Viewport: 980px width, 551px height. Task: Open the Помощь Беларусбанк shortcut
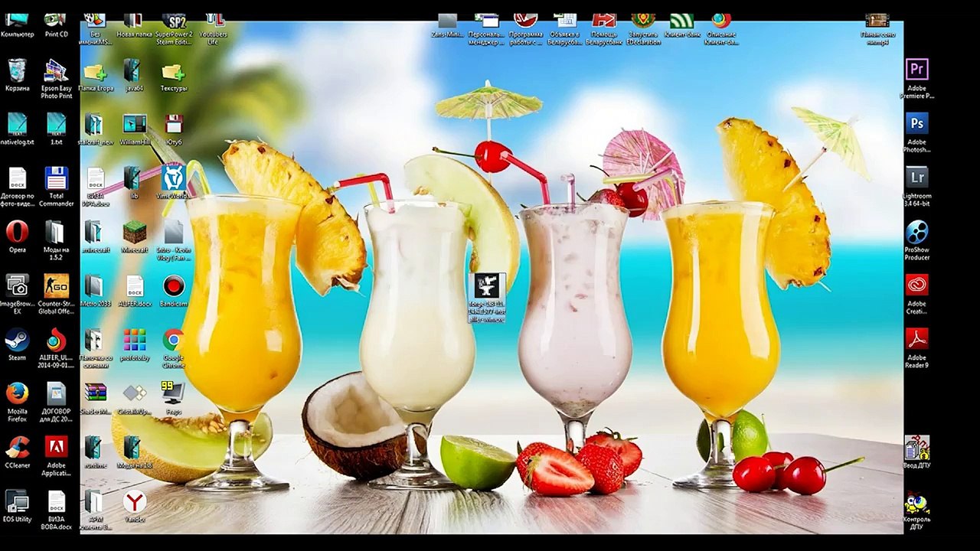point(603,28)
